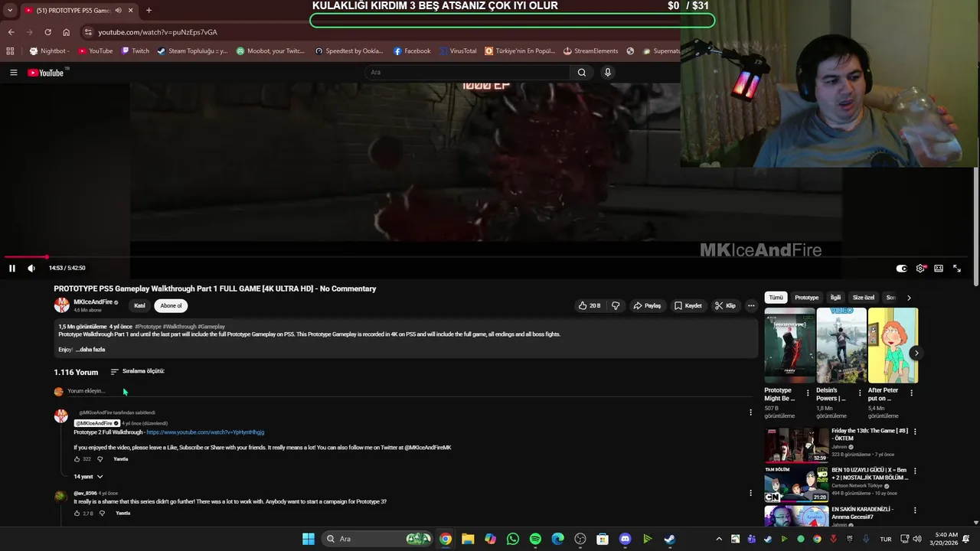Open the 'Prototype Might Be...' short thumbnail
The image size is (980, 551).
coord(789,345)
